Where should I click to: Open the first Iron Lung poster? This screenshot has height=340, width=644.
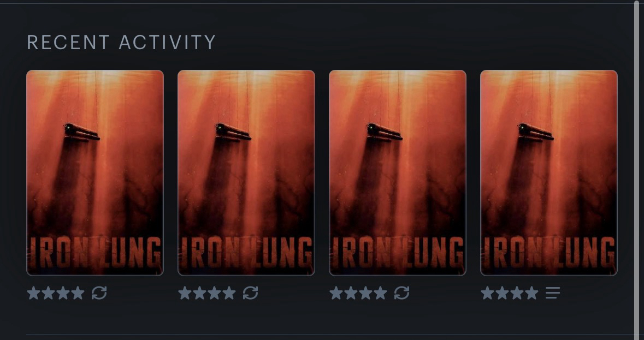pyautogui.click(x=95, y=172)
